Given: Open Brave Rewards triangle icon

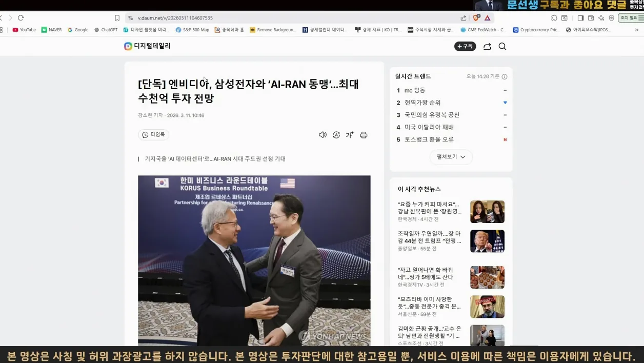Looking at the screenshot, I should (487, 18).
